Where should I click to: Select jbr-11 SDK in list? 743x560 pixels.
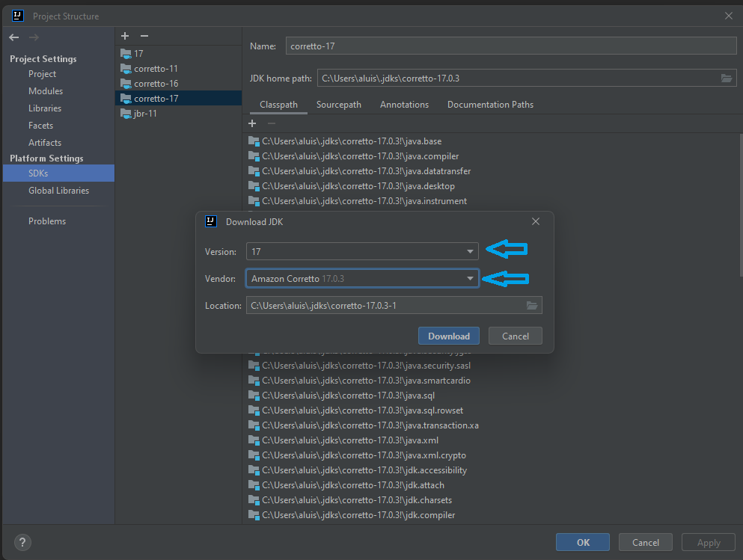point(178,114)
